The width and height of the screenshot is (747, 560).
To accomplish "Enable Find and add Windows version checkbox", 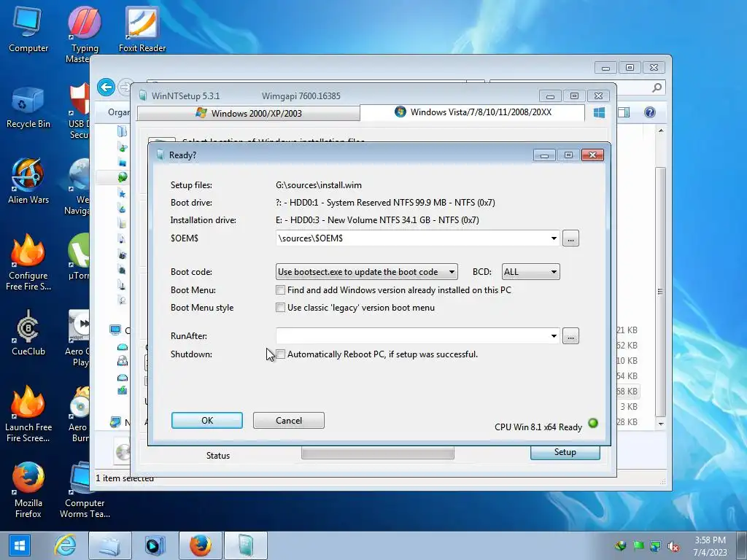I will (281, 290).
